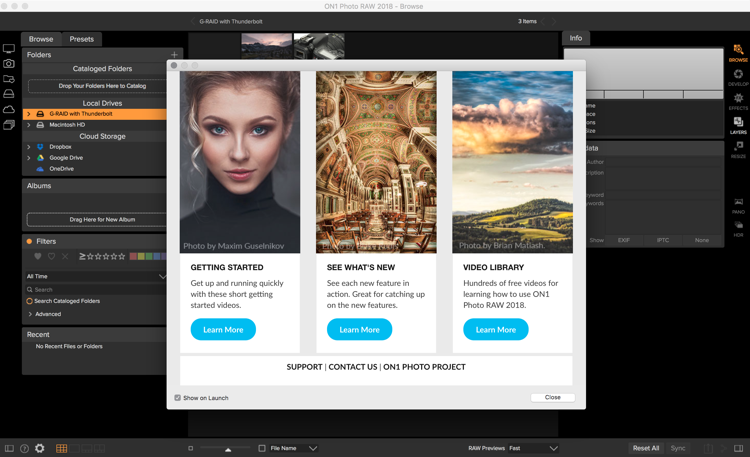Click Learn More under Getting Started
This screenshot has width=750, height=457.
223,330
